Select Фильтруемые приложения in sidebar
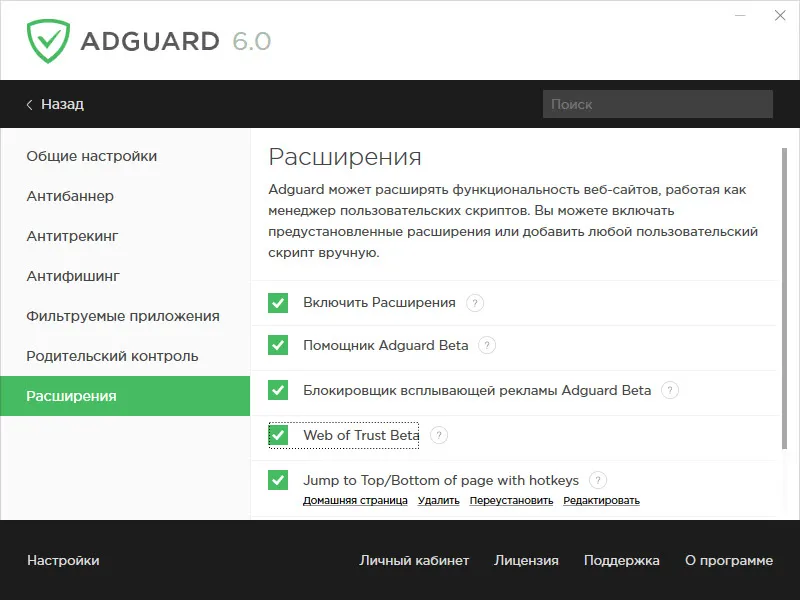The height and width of the screenshot is (600, 800). 123,316
